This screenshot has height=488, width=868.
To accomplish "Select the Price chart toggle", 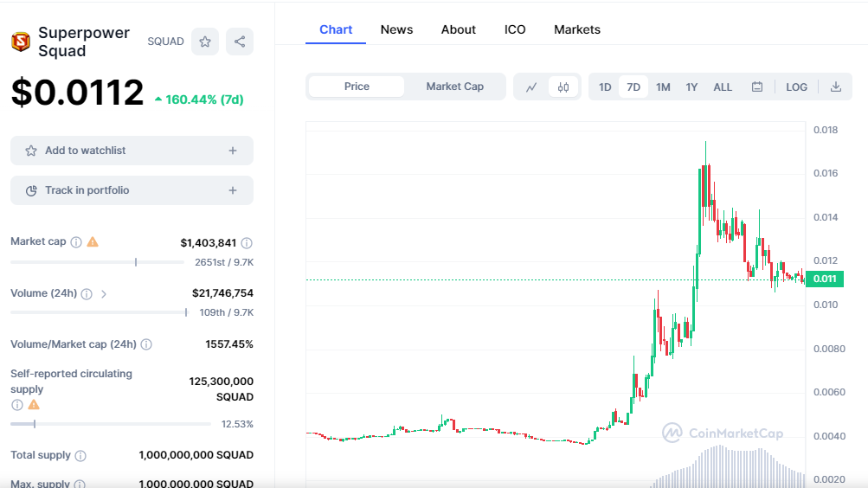I will click(x=357, y=87).
